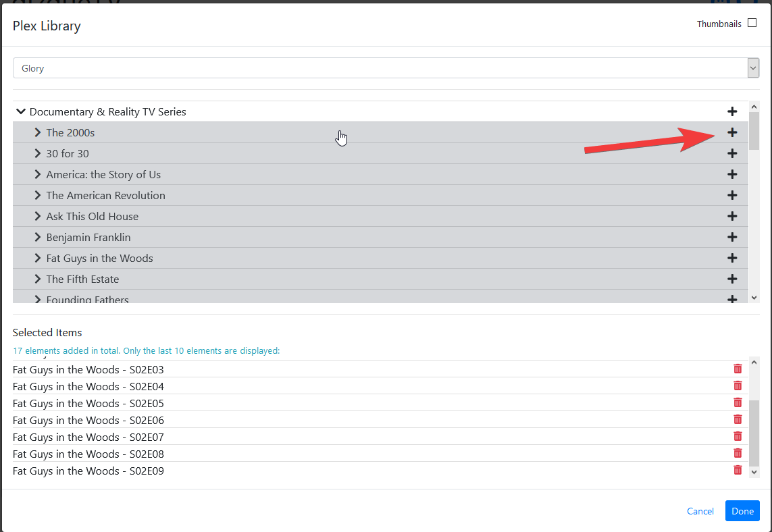The width and height of the screenshot is (772, 532).
Task: Collapse Documentary & Reality TV Series section
Action: point(21,111)
